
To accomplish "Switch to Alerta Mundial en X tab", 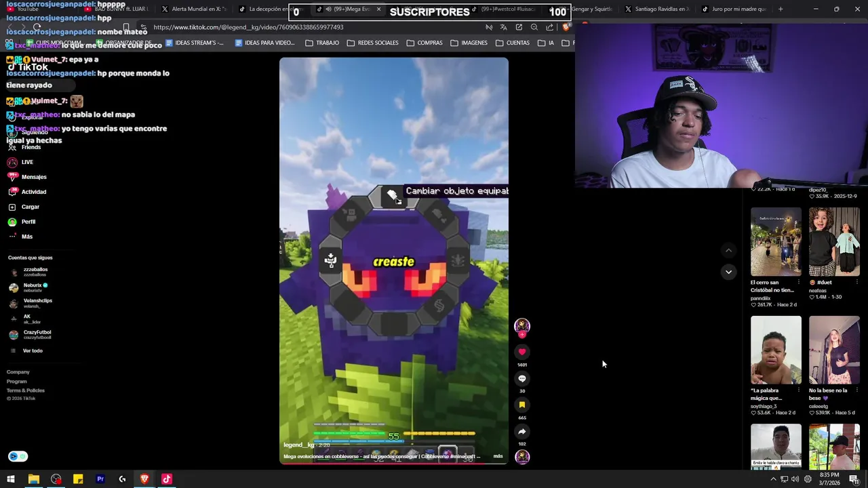I will [193, 9].
